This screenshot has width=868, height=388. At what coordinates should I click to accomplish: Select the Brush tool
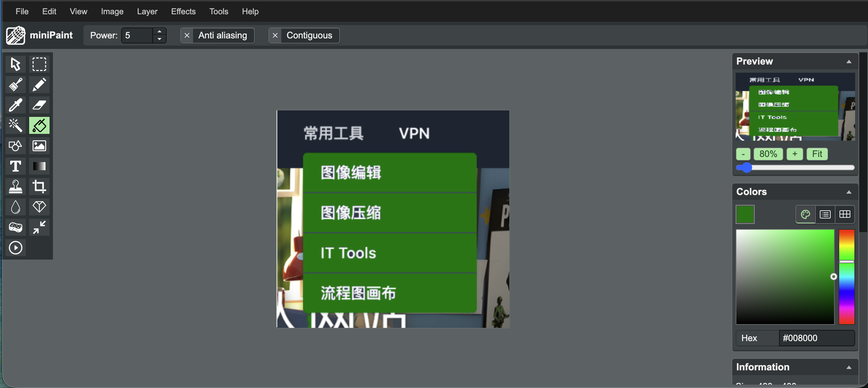[x=16, y=85]
